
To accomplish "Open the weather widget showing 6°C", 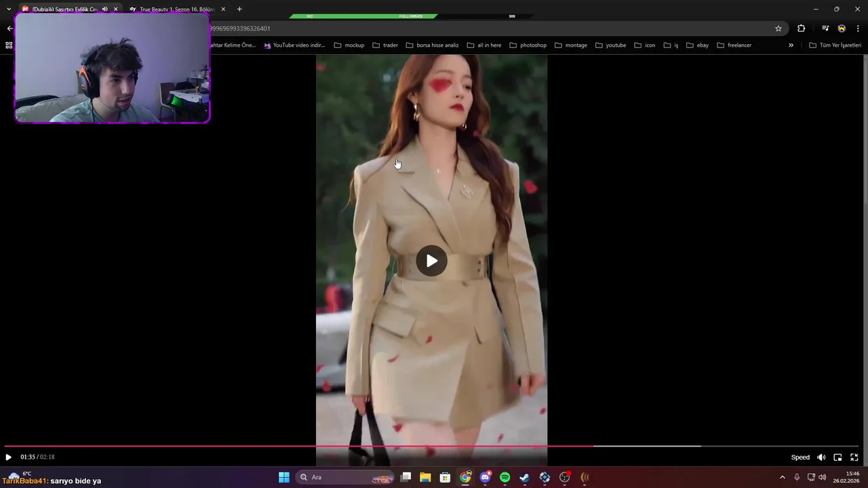I will [x=19, y=474].
